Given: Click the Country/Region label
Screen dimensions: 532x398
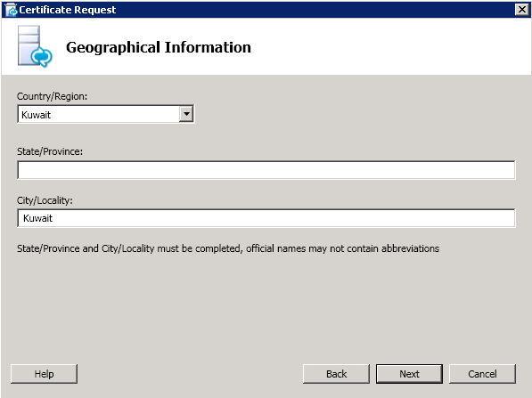Looking at the screenshot, I should click(x=52, y=96).
